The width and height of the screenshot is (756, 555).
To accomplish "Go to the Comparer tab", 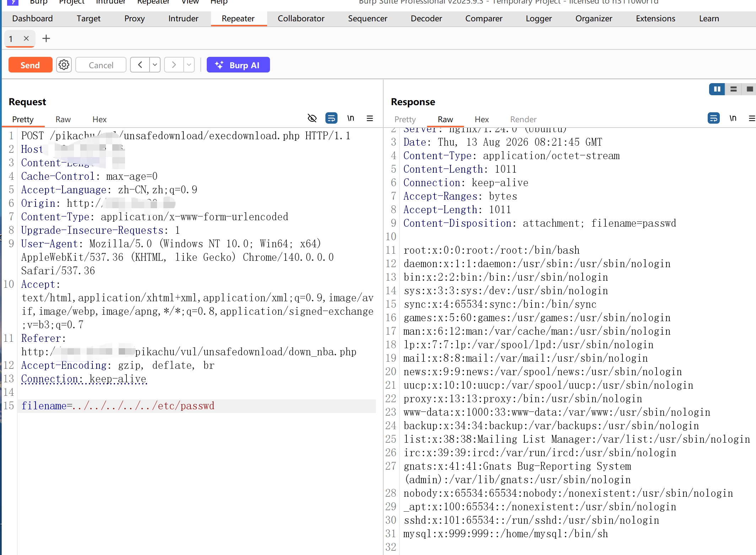I will [484, 18].
